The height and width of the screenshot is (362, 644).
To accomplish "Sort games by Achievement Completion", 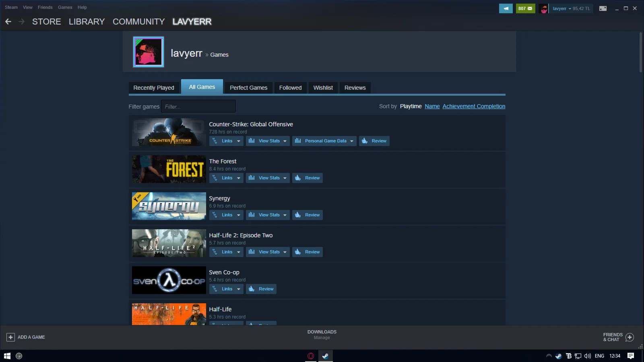I will point(474,106).
